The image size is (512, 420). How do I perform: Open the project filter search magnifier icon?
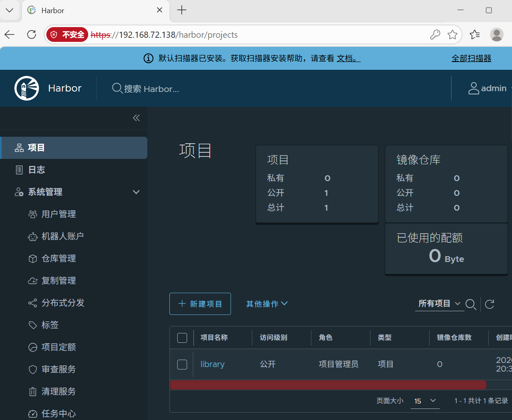(x=471, y=304)
